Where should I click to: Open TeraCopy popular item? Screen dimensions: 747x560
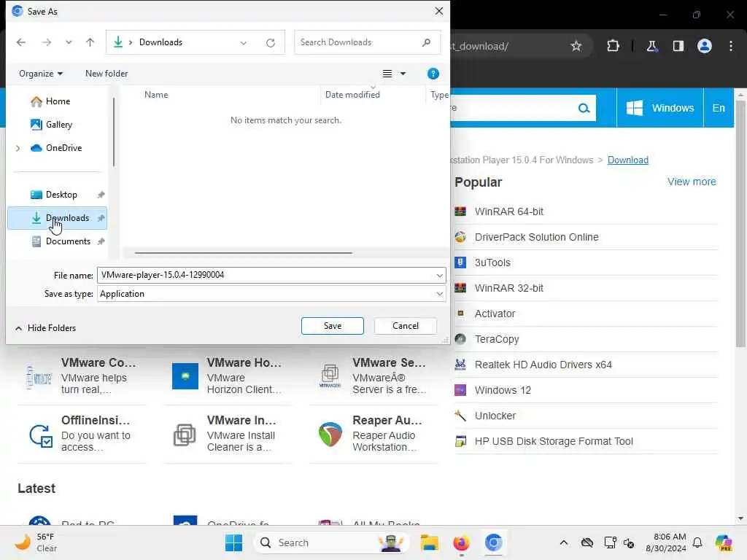click(x=496, y=339)
